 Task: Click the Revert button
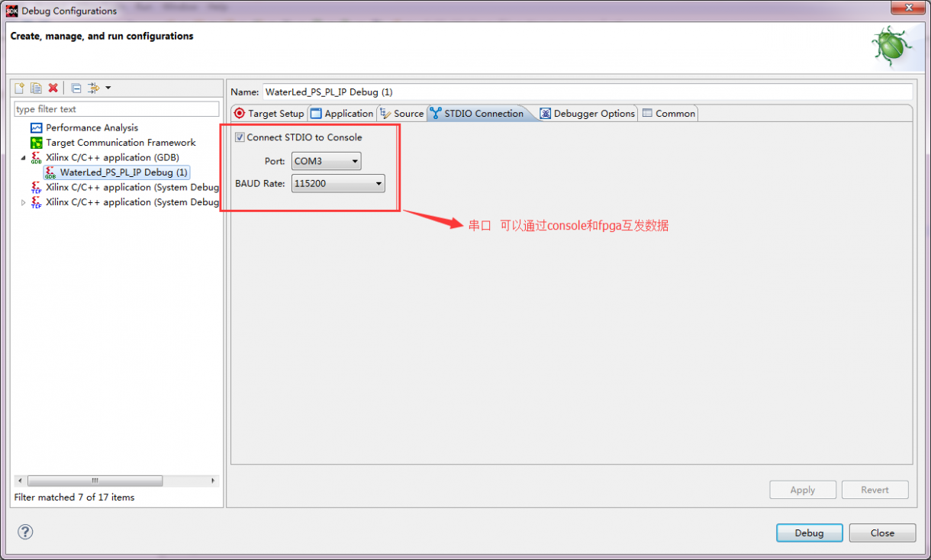[875, 490]
